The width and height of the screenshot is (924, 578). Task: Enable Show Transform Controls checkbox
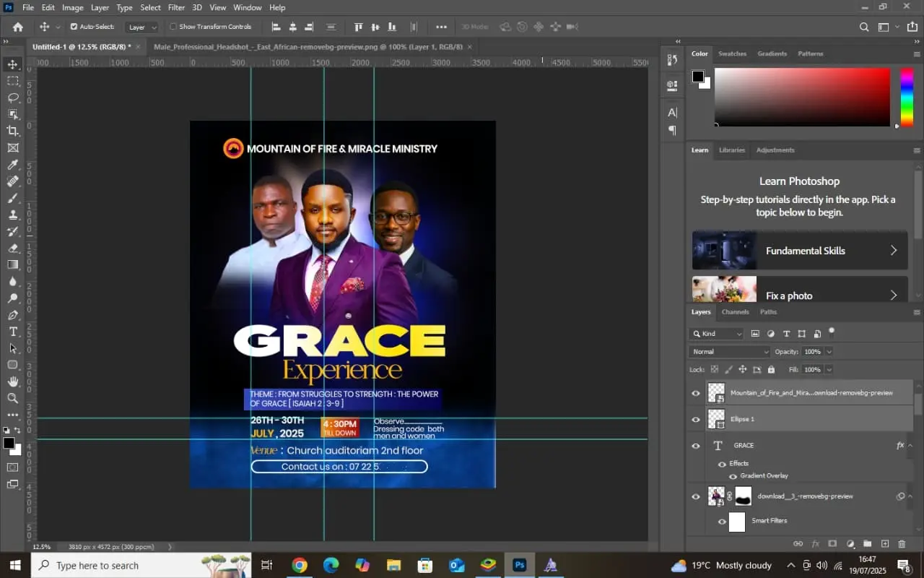click(173, 27)
